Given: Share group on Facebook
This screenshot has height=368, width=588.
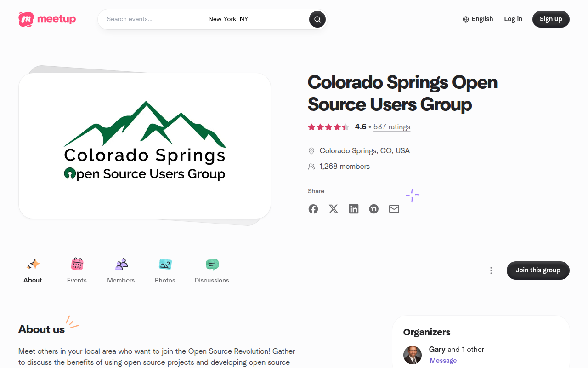Looking at the screenshot, I should (313, 209).
